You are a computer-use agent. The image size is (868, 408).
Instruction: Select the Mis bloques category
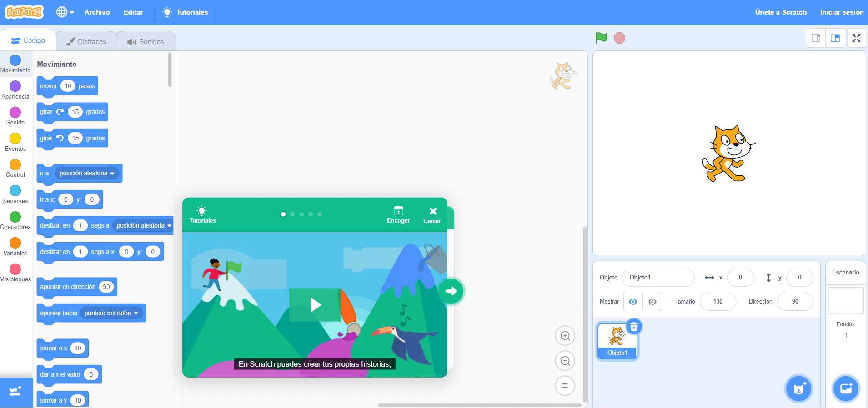coord(15,273)
